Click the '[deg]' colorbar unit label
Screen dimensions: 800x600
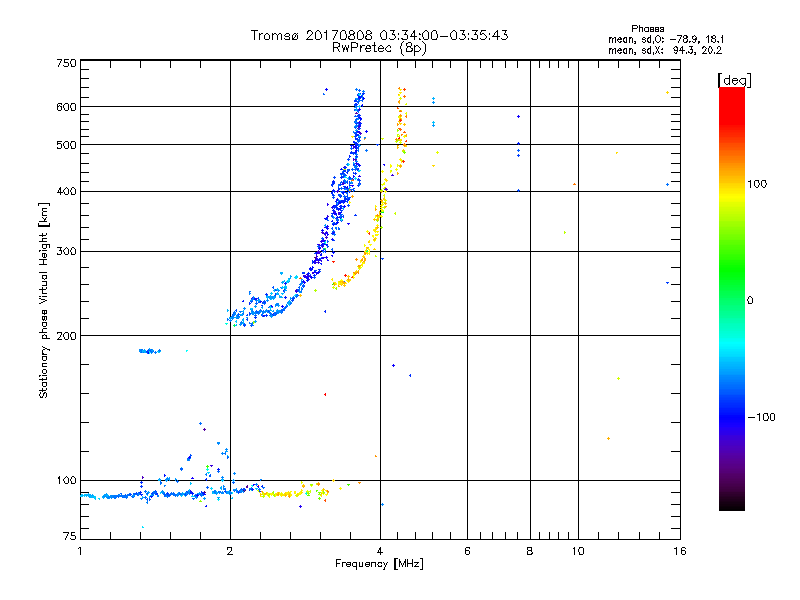734,80
